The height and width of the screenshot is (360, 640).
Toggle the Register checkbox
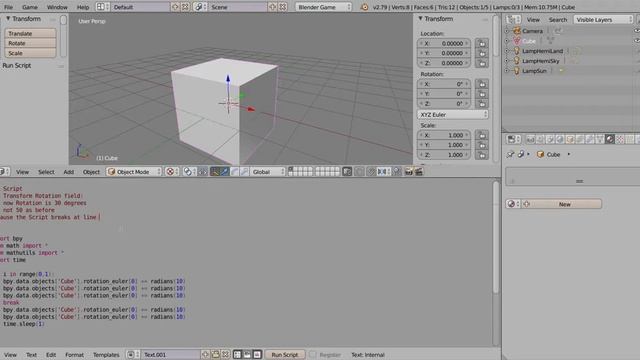pos(313,355)
